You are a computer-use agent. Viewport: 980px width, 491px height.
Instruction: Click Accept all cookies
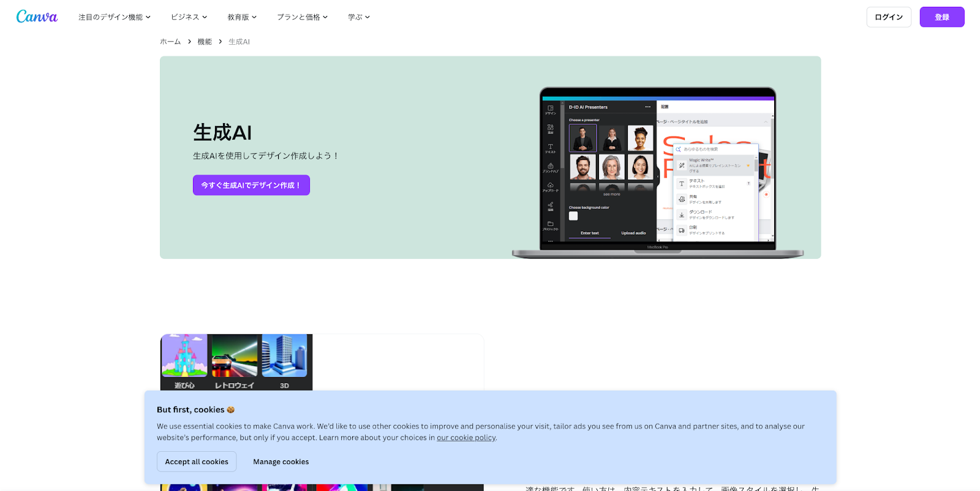(x=197, y=462)
